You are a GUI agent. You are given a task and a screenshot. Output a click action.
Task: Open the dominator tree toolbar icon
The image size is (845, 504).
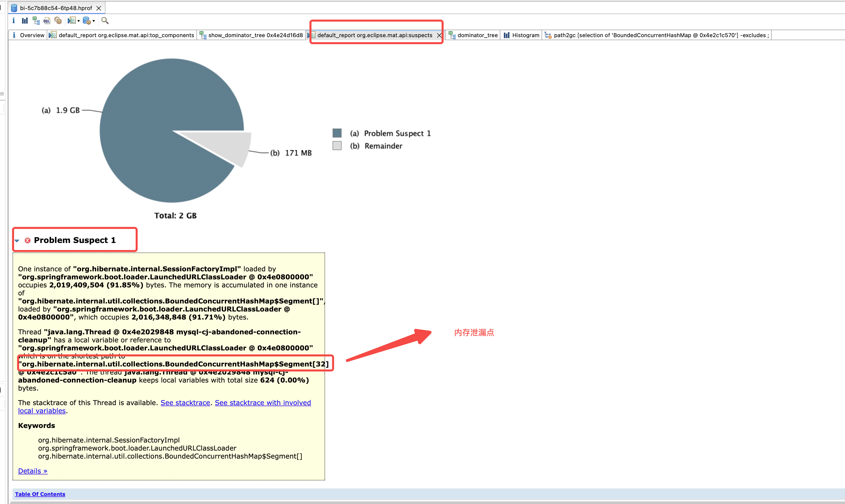pyautogui.click(x=36, y=21)
